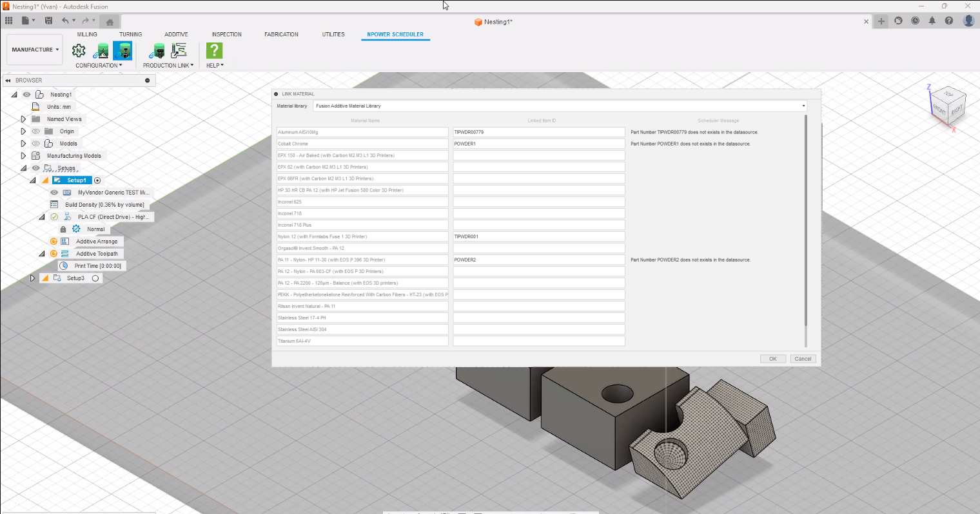Click the Linked Item ID field for Inconel 625
Screen dimensions: 980x514
point(538,202)
